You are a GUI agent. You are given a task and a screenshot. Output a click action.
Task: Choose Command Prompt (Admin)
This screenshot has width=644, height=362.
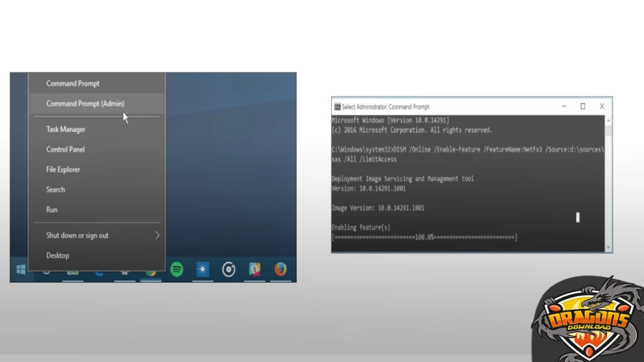(85, 104)
